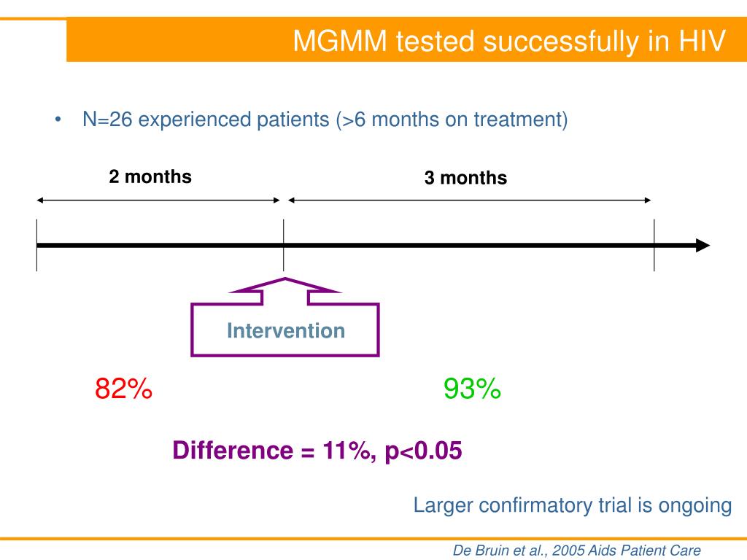The width and height of the screenshot is (747, 560).
Task: Click the N=26 experienced patients bullet text
Action: tap(325, 119)
